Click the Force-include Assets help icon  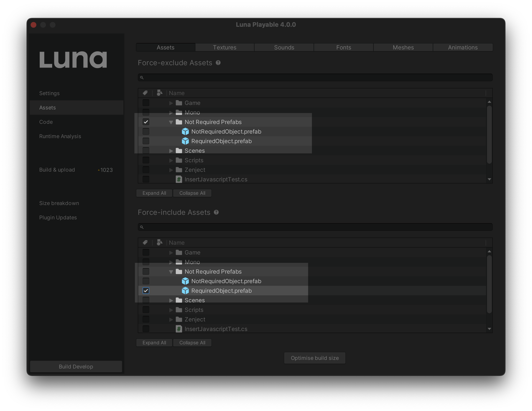tap(216, 212)
